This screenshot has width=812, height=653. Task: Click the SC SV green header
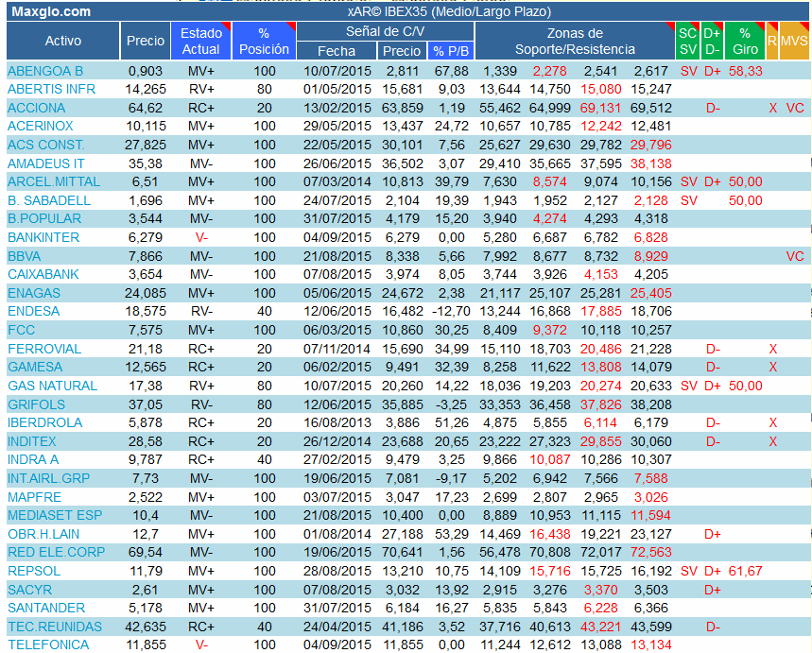(688, 41)
